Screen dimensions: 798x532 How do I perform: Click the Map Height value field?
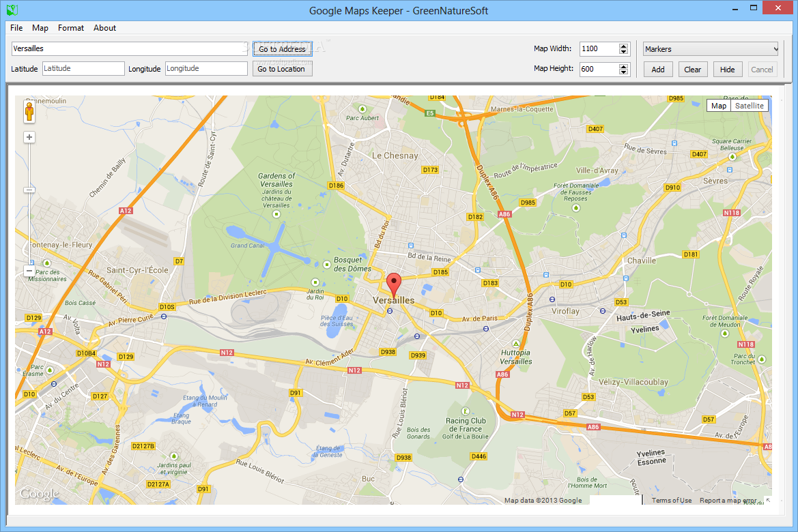click(599, 69)
